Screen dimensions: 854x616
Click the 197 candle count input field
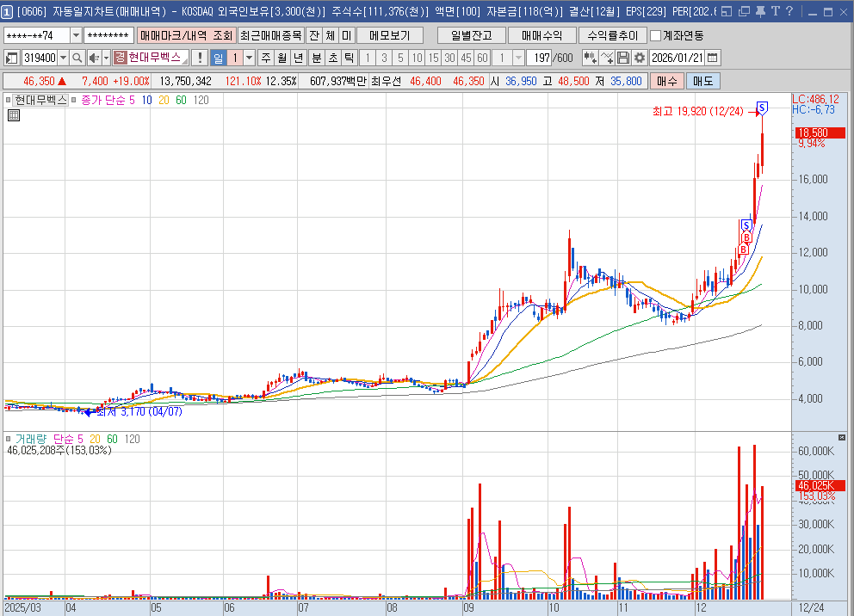click(539, 58)
